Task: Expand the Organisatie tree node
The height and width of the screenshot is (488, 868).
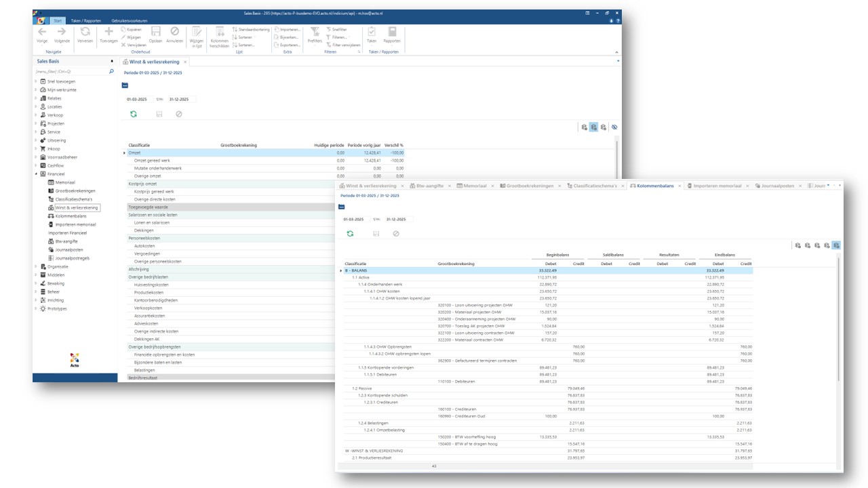Action: coord(37,266)
